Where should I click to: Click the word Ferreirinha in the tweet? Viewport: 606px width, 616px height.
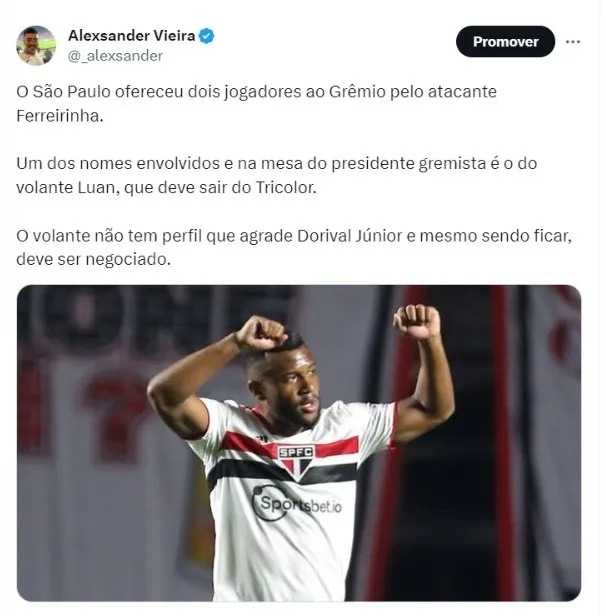coord(60,116)
